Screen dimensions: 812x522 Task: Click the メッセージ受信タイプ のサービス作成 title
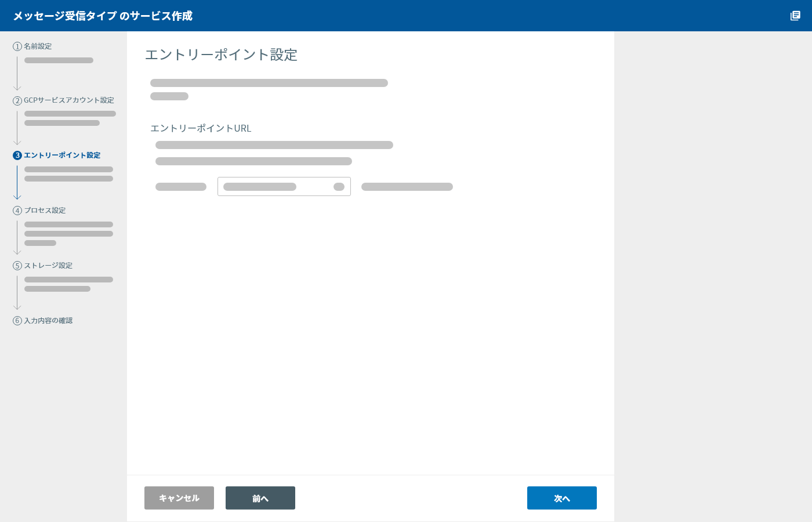click(x=103, y=16)
